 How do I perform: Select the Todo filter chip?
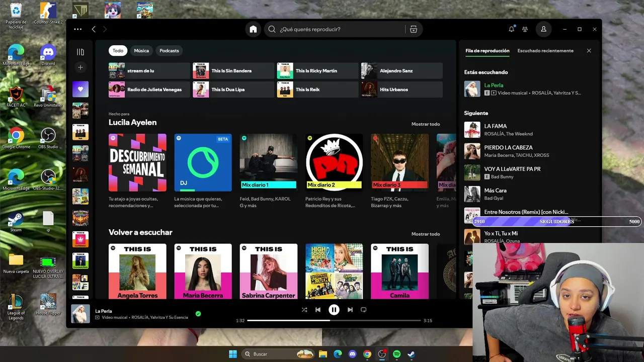118,51
